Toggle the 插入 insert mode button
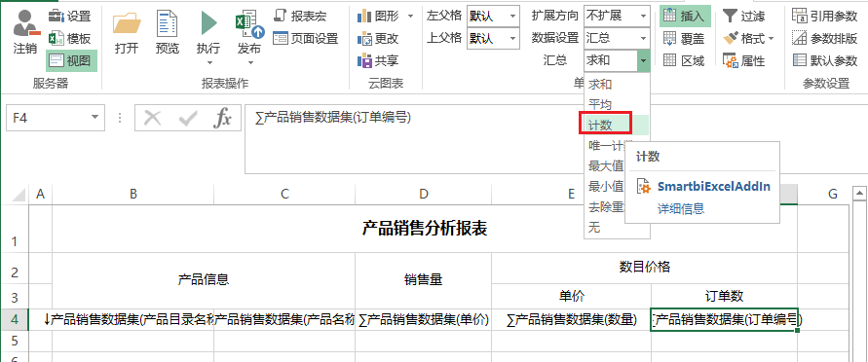Viewport: 868px width, 362px height. click(x=685, y=16)
